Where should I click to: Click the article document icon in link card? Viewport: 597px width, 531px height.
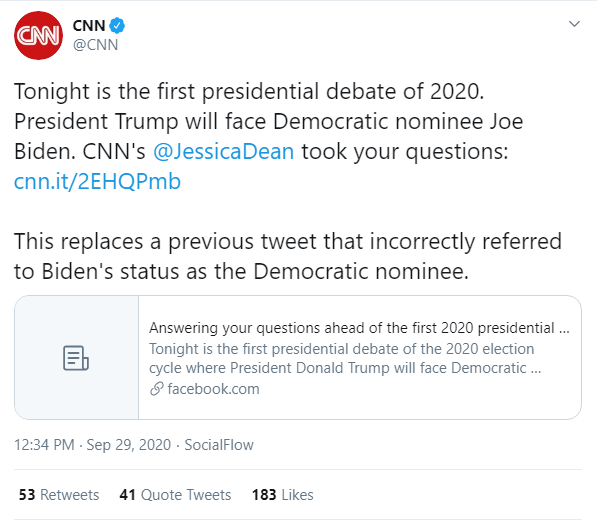76,358
